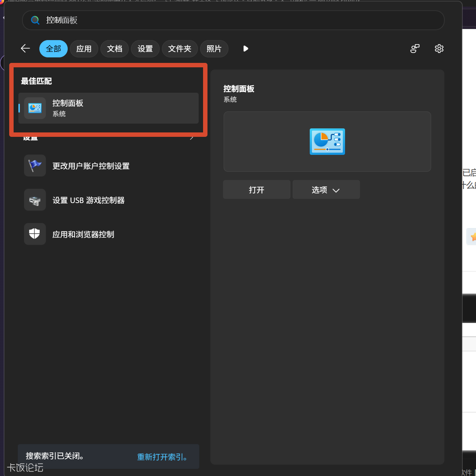This screenshot has width=476, height=476.
Task: Expand the 选项 dropdown
Action: (326, 189)
